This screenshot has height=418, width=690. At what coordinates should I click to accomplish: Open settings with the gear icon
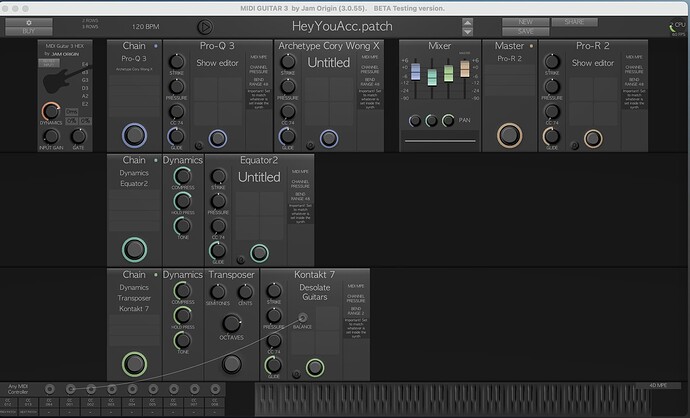[x=29, y=22]
